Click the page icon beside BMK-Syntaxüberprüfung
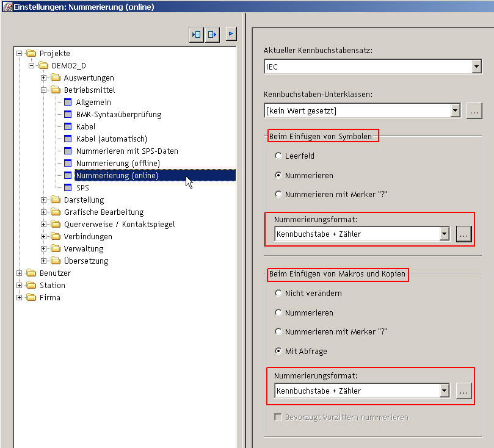Viewport: 494px width, 448px height. 68,114
